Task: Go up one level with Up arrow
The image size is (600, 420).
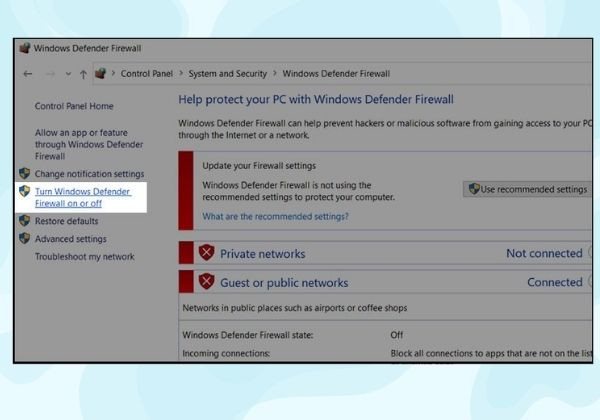Action: coord(83,74)
